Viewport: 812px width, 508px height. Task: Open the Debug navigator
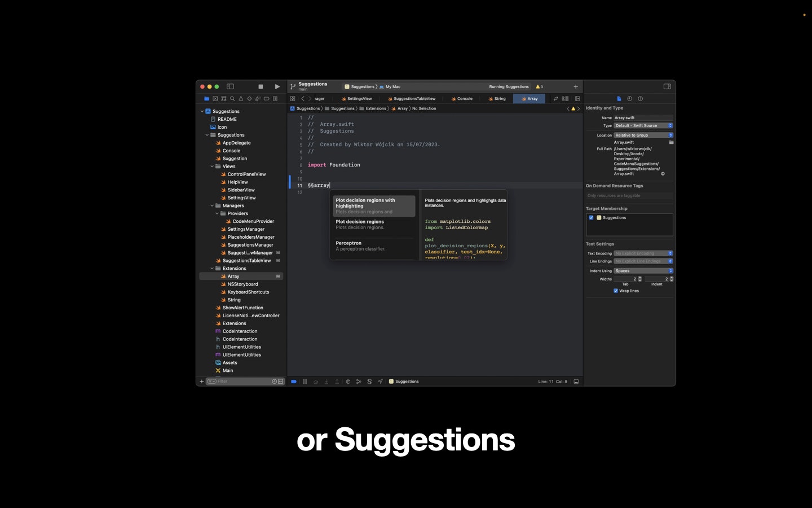coord(258,99)
